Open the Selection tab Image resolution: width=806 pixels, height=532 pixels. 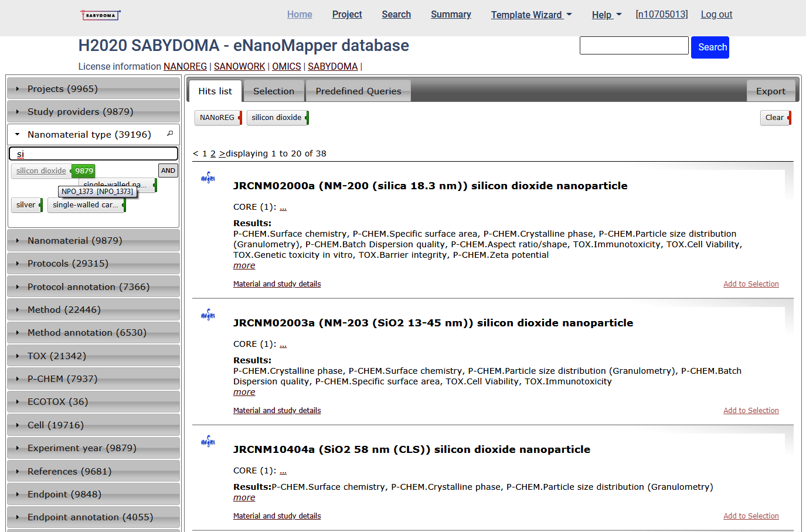(x=273, y=91)
